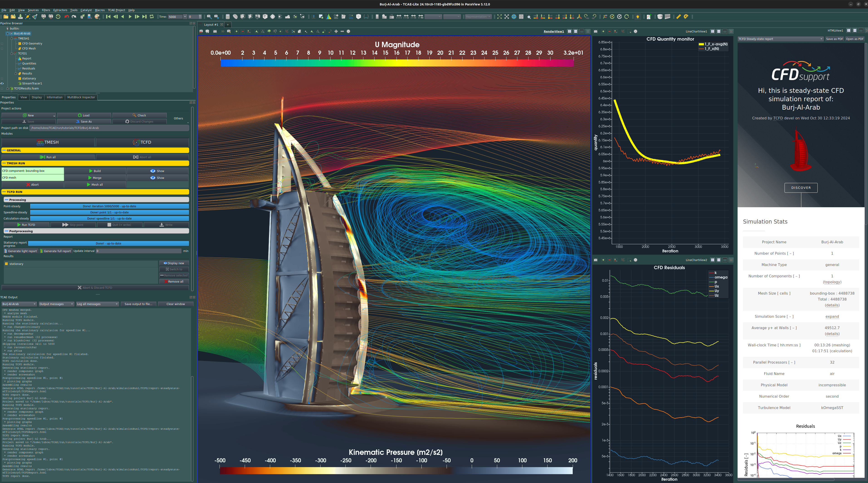
Task: Split RenderView1 horizontally with split icon
Action: [570, 31]
